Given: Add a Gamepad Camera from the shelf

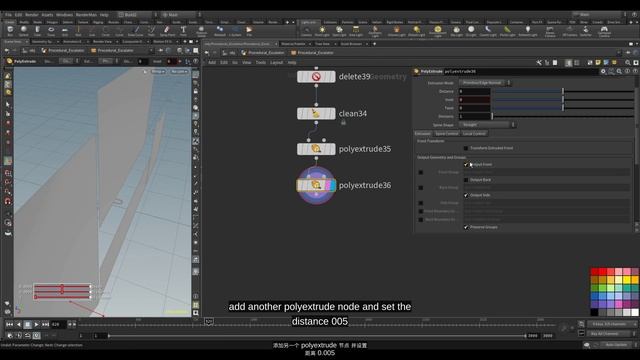Looking at the screenshot, I should (x=604, y=31).
